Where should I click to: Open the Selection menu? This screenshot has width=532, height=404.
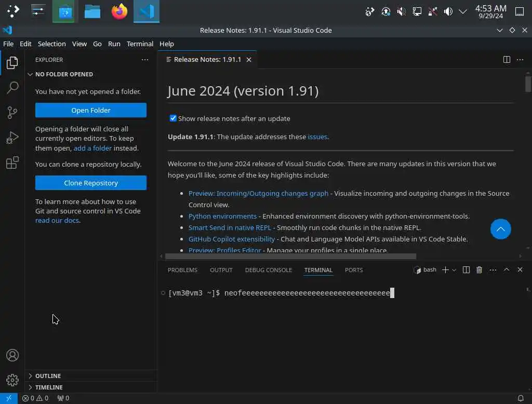coord(51,44)
